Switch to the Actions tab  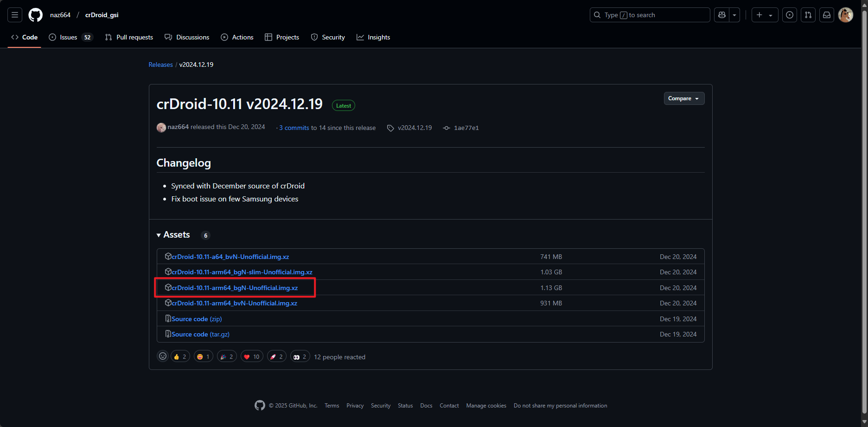point(237,37)
